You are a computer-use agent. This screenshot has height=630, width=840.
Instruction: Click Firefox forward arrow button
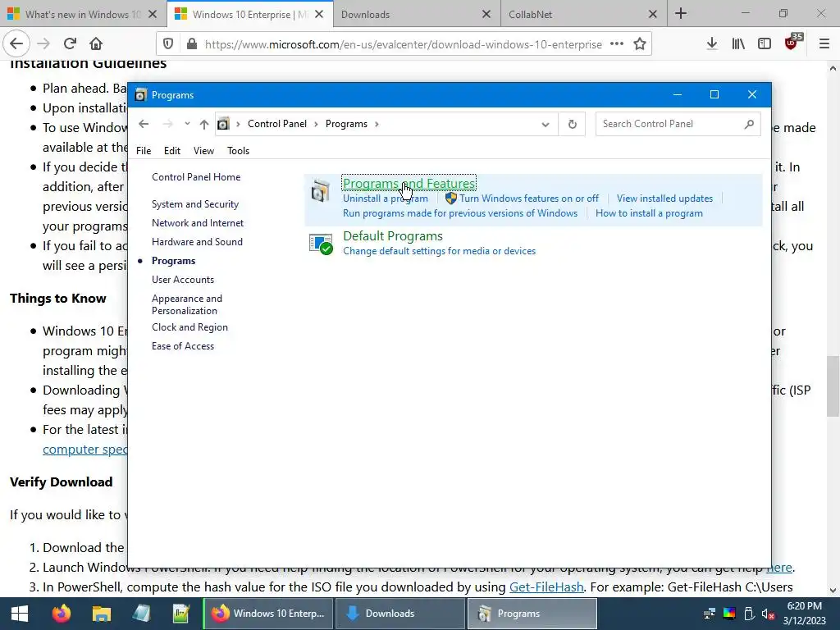43,43
